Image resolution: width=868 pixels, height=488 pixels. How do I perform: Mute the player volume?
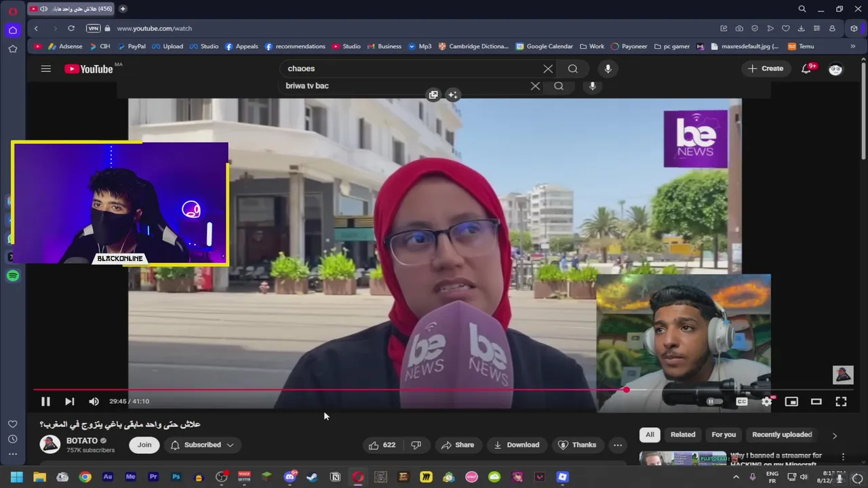(x=94, y=401)
